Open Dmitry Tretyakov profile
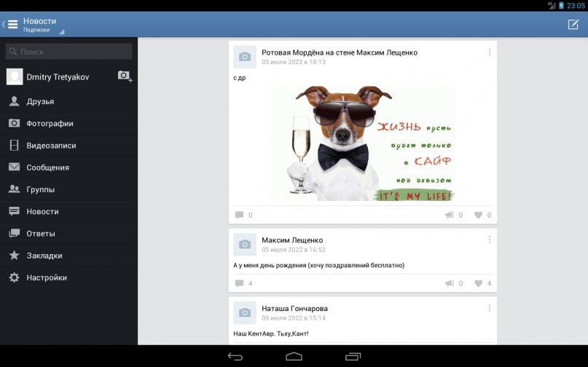 58,76
